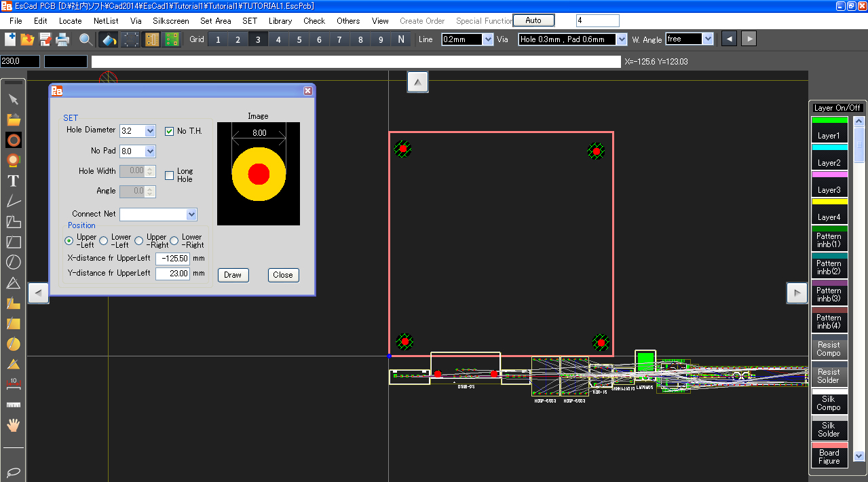Enable the Long Hole checkbox
Screen dimensions: 868x482
tap(170, 175)
